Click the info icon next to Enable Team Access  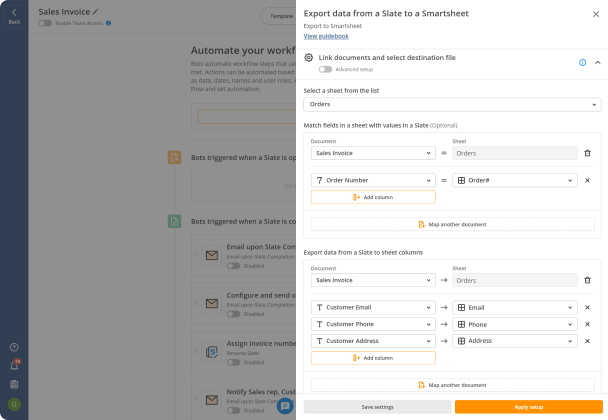click(x=109, y=23)
